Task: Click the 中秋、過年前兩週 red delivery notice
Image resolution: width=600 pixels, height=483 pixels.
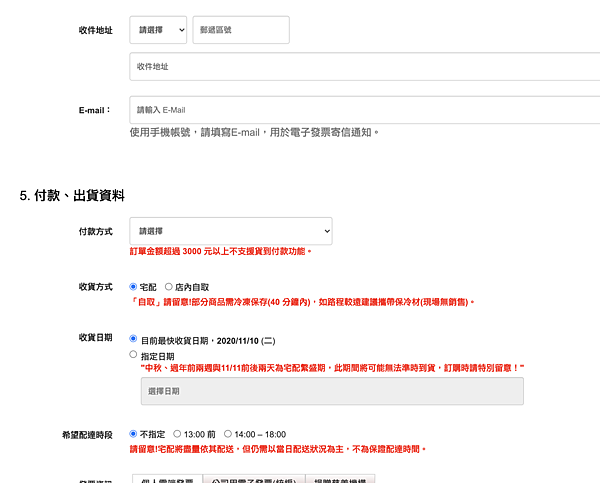Action: 332,368
